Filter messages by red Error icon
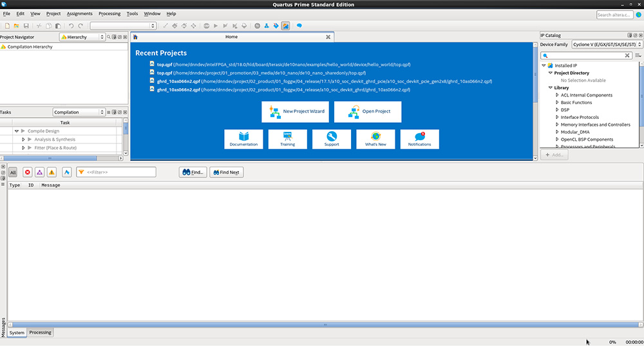644x346 pixels. click(28, 172)
